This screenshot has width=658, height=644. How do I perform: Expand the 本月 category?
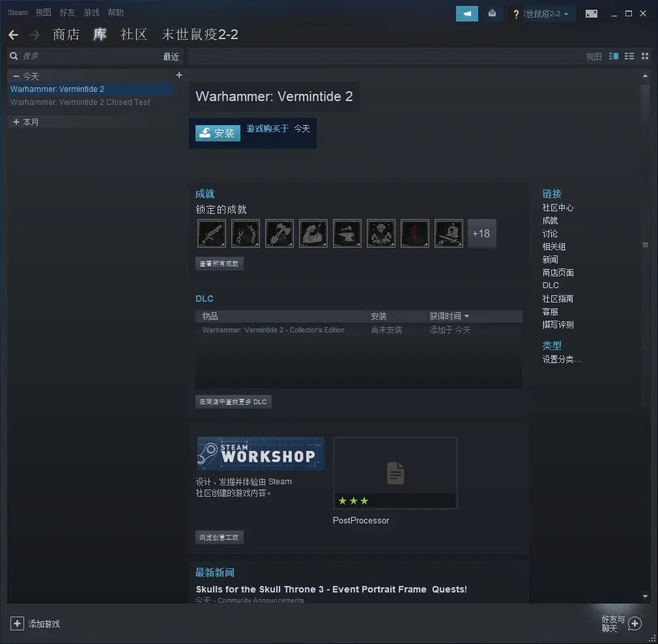tap(16, 122)
